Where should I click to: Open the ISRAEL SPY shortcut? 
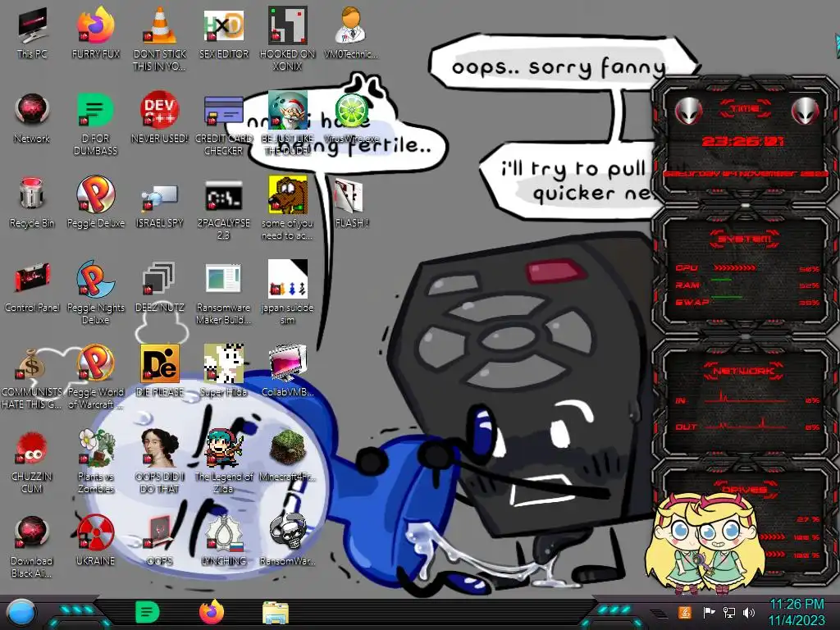[160, 203]
